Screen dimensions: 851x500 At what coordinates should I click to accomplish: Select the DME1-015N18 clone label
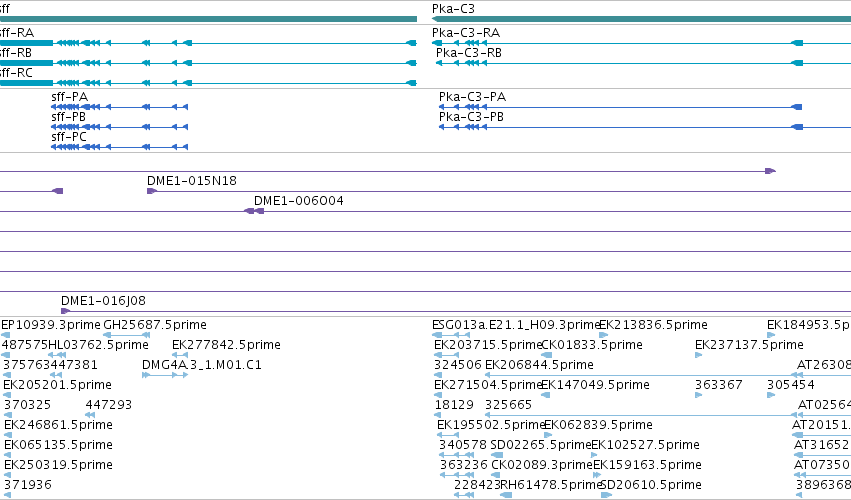tap(192, 180)
